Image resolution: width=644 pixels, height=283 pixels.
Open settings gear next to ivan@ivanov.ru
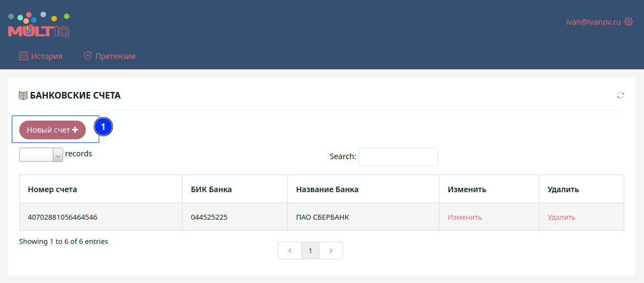(629, 22)
